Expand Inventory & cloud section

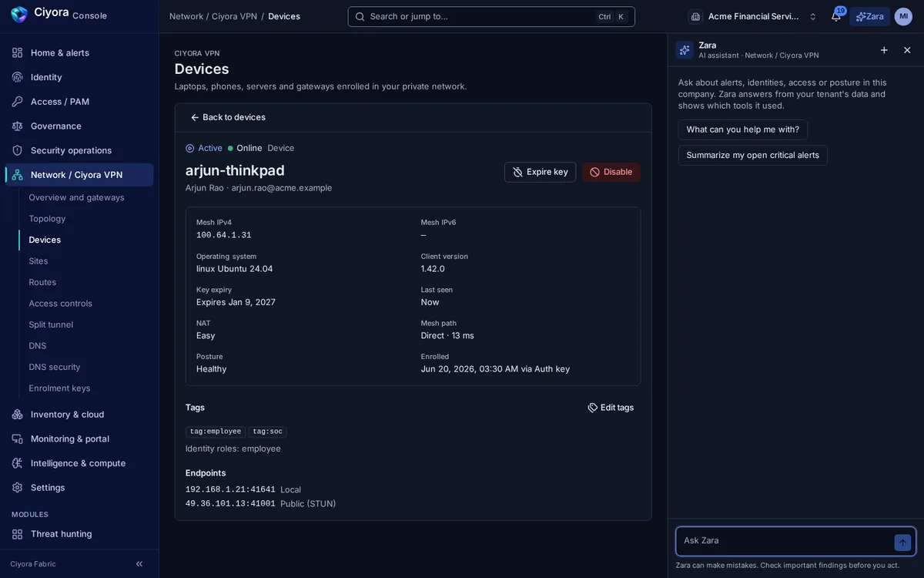[79, 415]
